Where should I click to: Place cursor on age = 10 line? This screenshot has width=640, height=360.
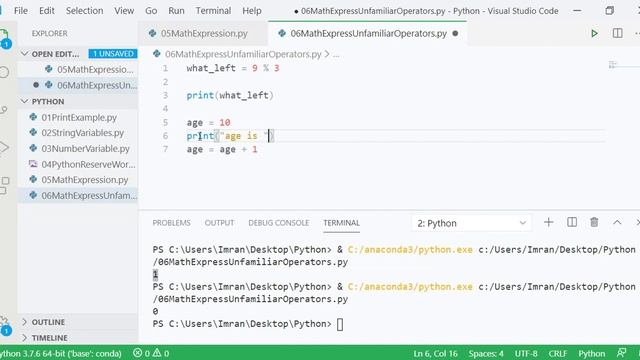208,122
